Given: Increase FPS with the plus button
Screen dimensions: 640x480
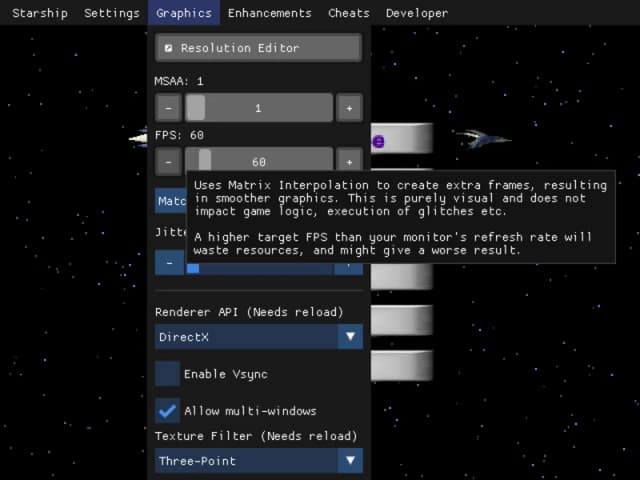Looking at the screenshot, I should 349,160.
